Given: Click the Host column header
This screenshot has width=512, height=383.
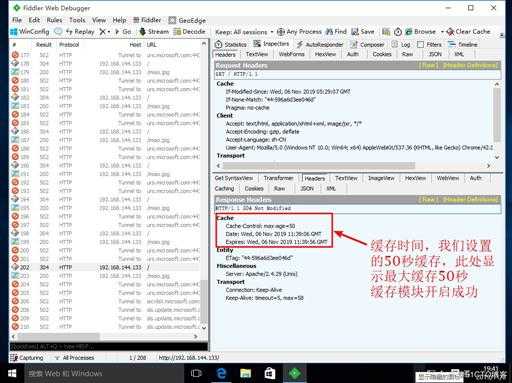Looking at the screenshot, I should (x=135, y=45).
